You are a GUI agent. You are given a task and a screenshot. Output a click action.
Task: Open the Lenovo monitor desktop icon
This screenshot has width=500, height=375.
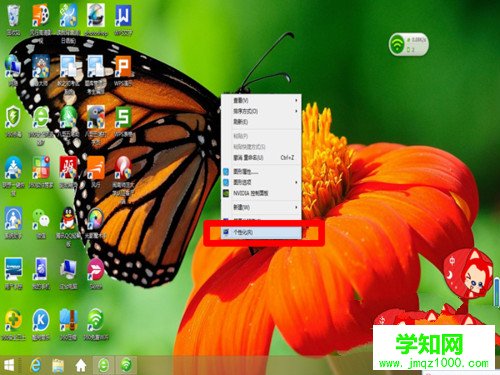coord(13,269)
